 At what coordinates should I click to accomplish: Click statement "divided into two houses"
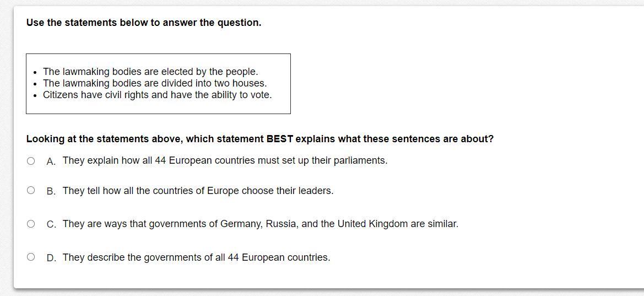click(155, 83)
